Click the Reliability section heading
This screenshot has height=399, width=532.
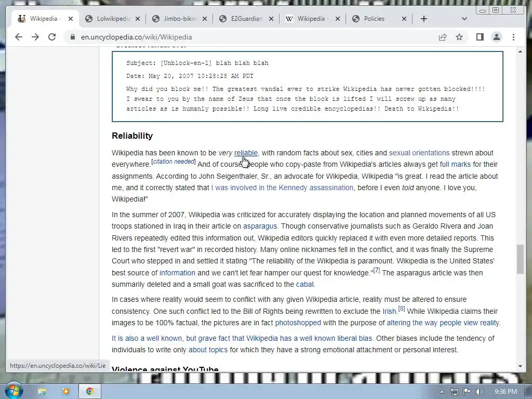tap(132, 136)
